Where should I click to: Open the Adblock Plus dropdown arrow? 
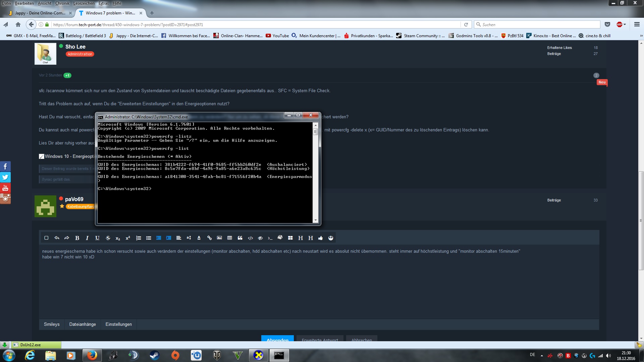tap(625, 25)
